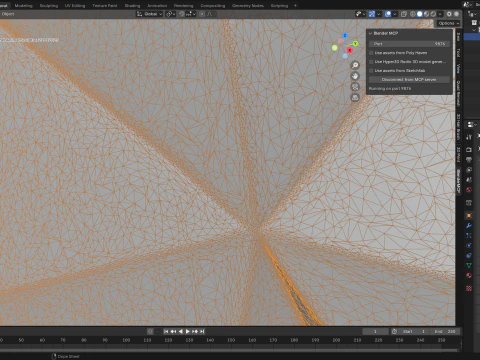
Task: Switch perspective/orthographic grid icon
Action: (355, 98)
